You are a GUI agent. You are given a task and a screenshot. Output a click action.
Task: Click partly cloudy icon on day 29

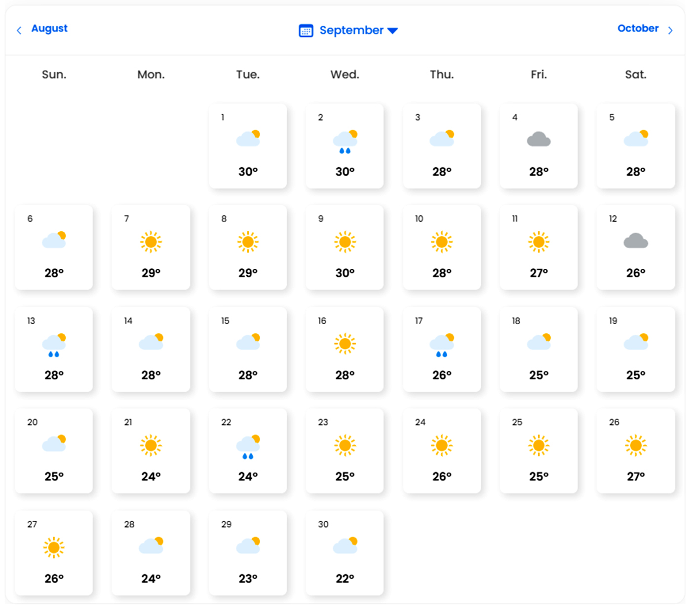pyautogui.click(x=248, y=545)
